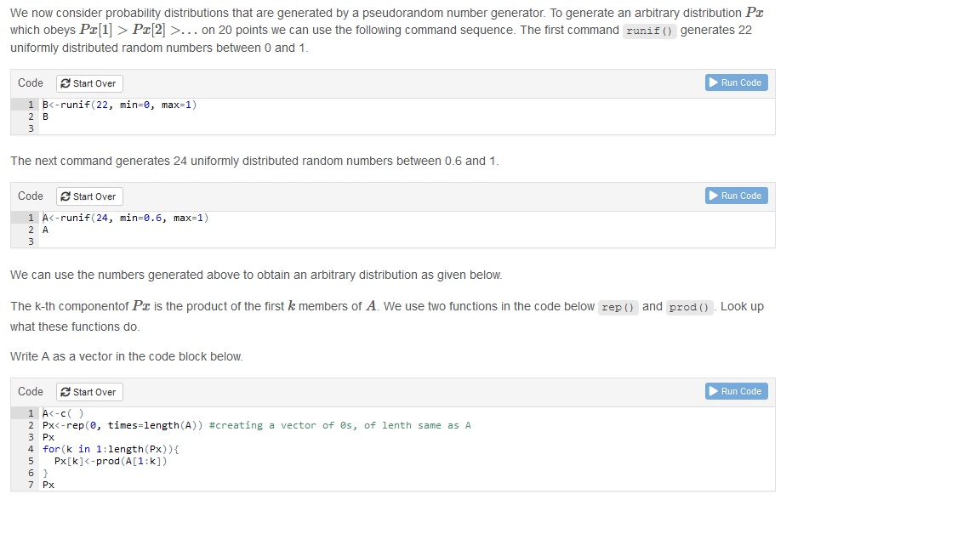Click the line reading A<-c( )
The height and width of the screenshot is (551, 980).
pos(62,412)
